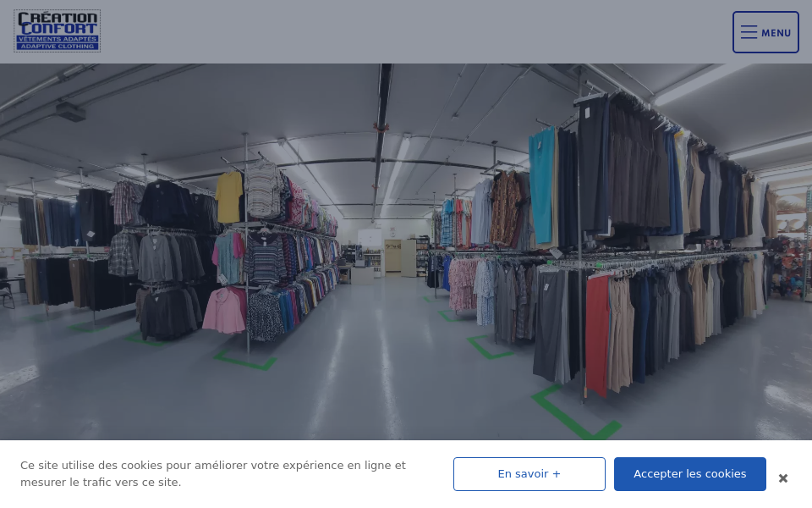812x508 pixels.
Task: Click the "Adaptive Clothing" strip in logo
Action: tap(57, 47)
